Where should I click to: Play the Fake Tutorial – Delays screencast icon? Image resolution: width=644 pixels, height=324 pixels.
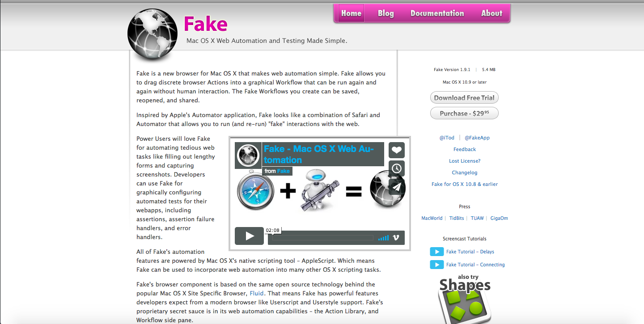pyautogui.click(x=437, y=252)
